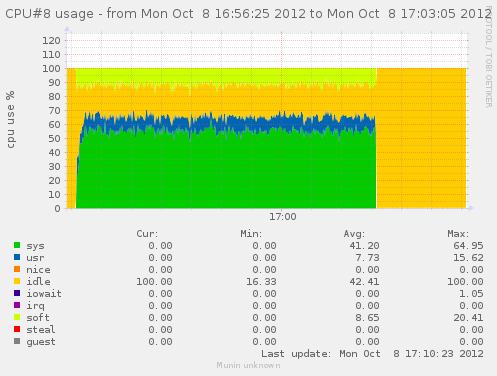Screen dimensions: 497x376
Task: Click the orange nice legend swatch
Action: [x=17, y=269]
